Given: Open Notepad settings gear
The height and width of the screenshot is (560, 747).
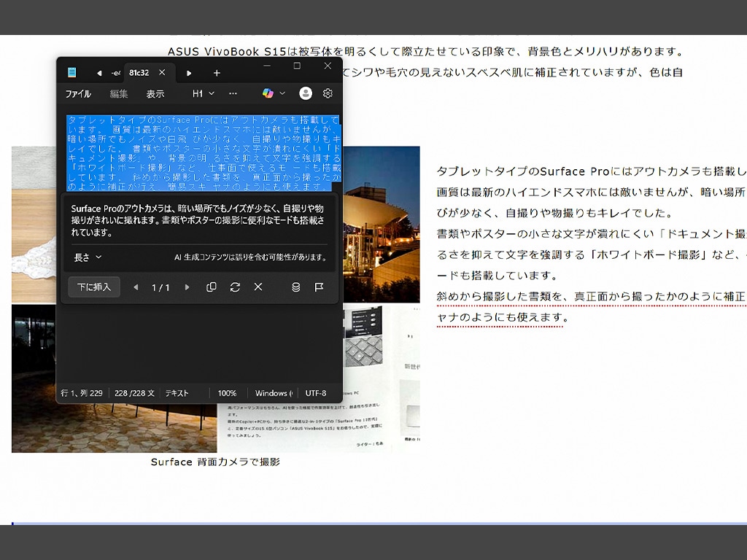Looking at the screenshot, I should 328,93.
